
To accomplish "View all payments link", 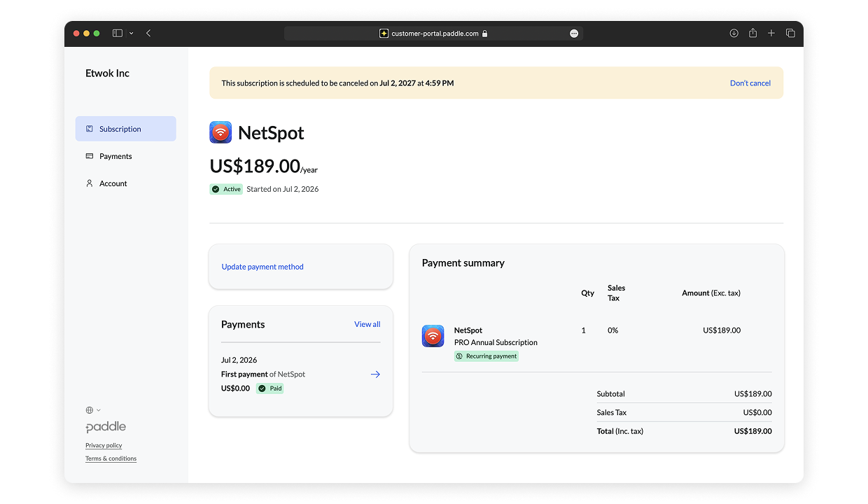I will click(367, 324).
